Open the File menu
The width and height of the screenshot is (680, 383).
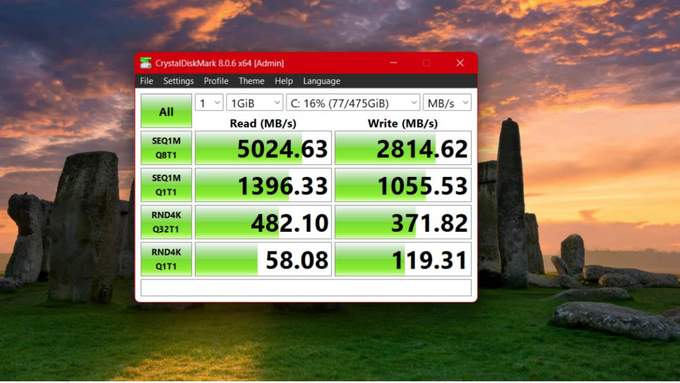(147, 81)
